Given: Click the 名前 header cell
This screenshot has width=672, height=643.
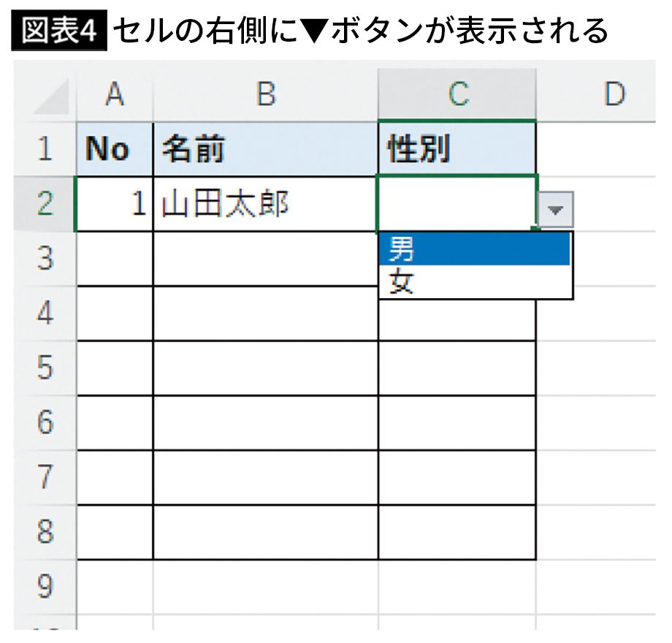Looking at the screenshot, I should coord(265,149).
